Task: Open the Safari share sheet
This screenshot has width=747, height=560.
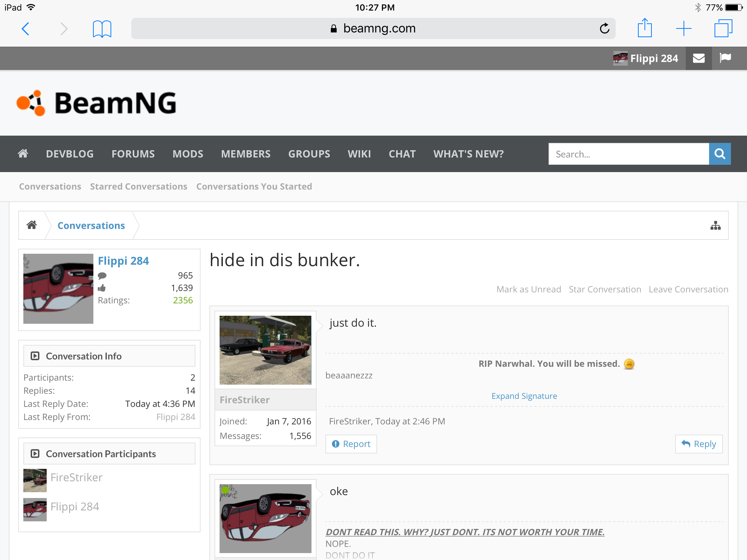Action: point(645,28)
